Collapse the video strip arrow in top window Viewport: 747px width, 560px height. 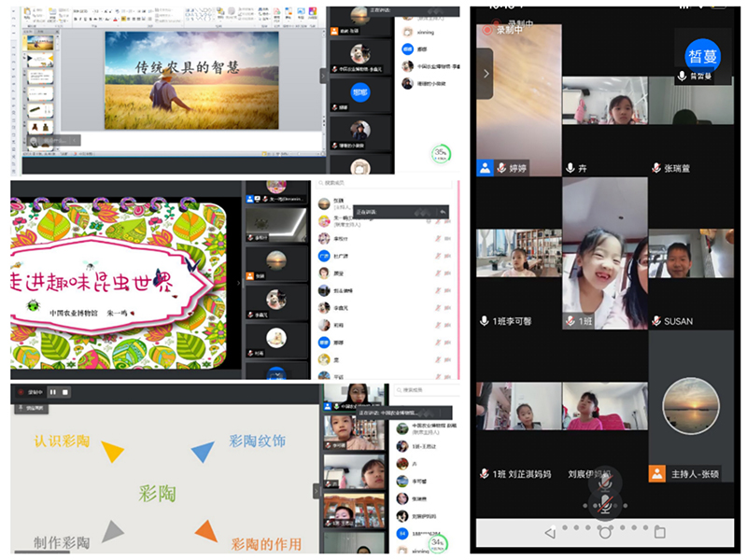click(322, 76)
